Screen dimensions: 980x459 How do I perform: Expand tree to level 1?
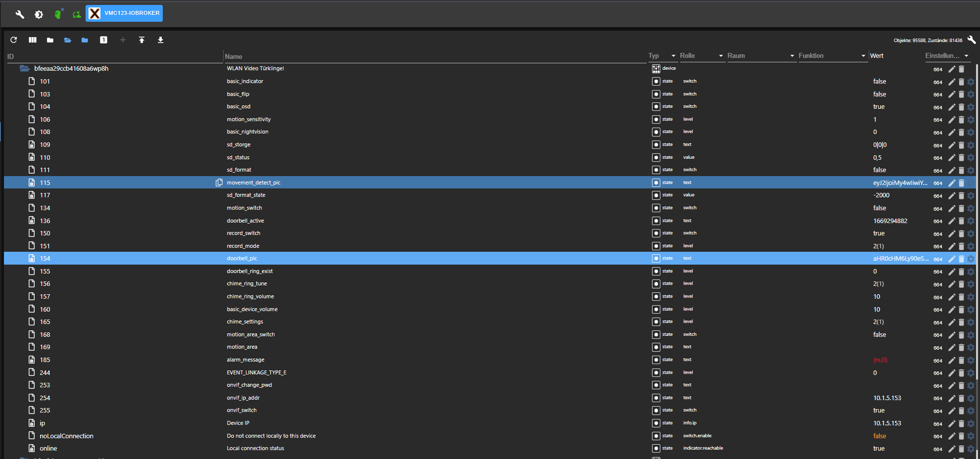coord(104,40)
